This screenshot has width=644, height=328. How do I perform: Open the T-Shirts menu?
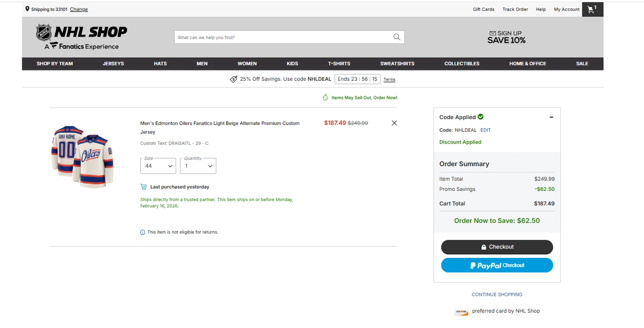pyautogui.click(x=339, y=64)
